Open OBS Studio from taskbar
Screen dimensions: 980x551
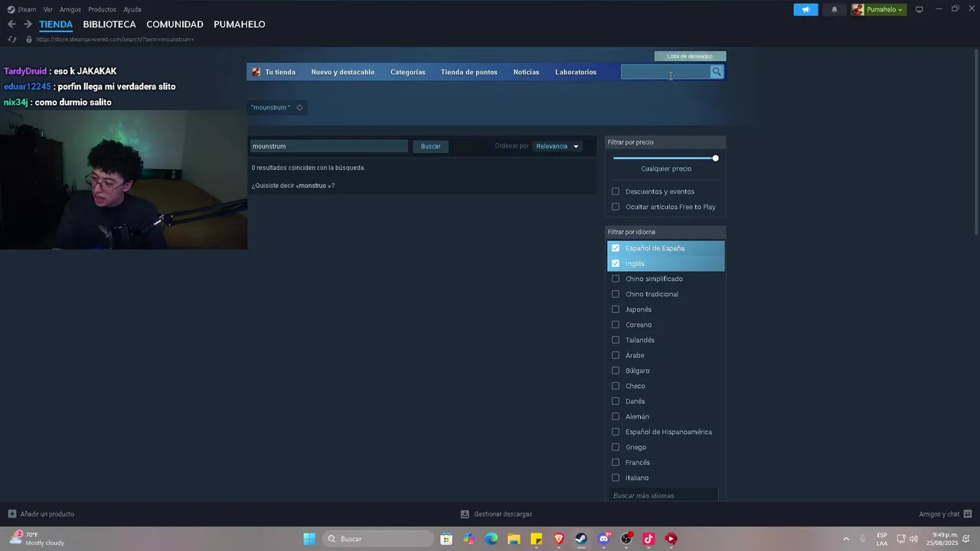pyautogui.click(x=626, y=539)
